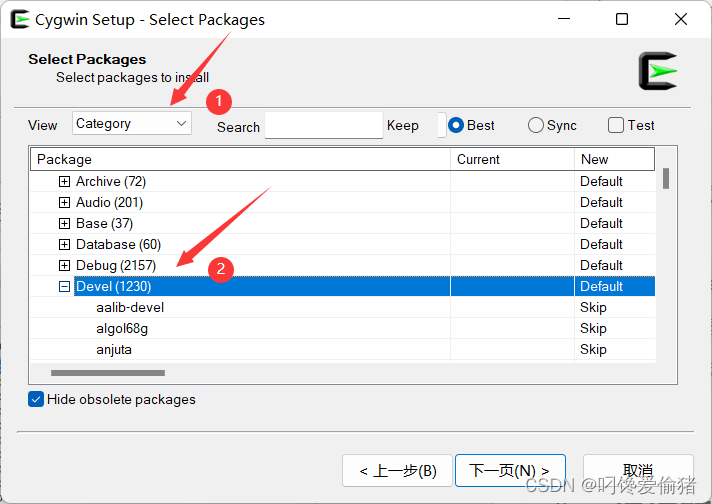Screen dimensions: 712x504
Task: Click Default action for Base category
Action: (x=601, y=223)
